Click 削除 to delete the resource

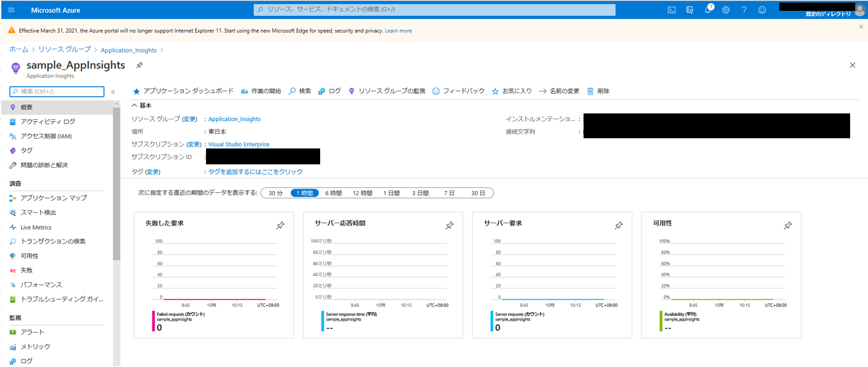[598, 91]
